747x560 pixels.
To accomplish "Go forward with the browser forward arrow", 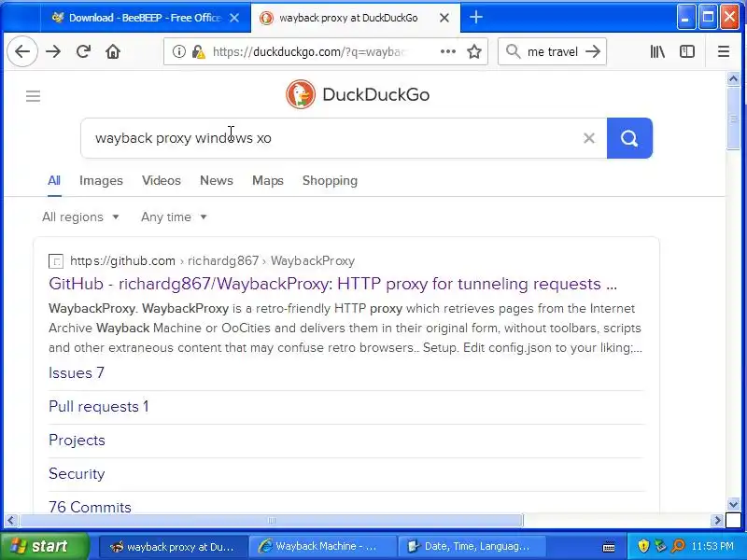I will point(53,51).
